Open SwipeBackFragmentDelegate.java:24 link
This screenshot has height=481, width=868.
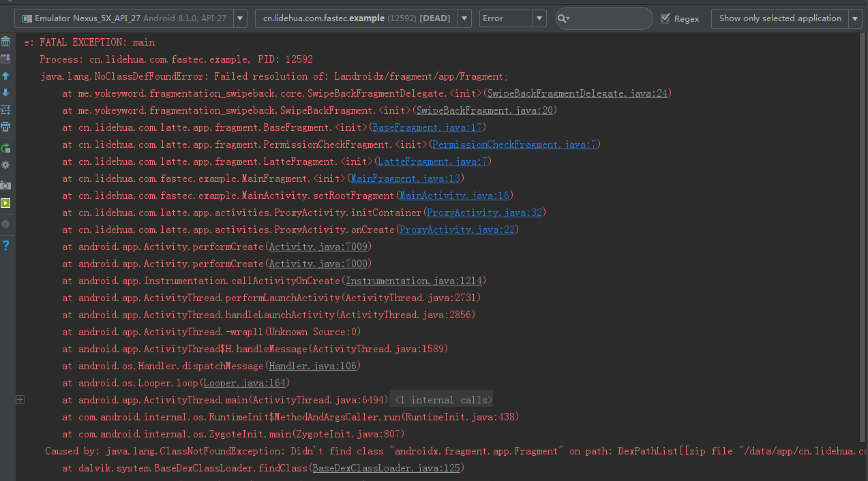[x=578, y=93]
